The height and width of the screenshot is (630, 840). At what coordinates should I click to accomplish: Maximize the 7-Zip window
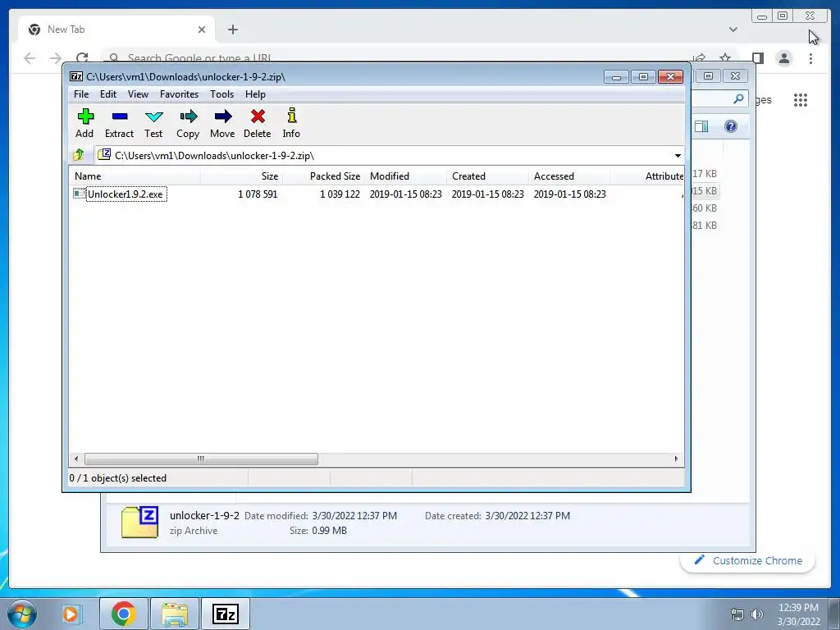coord(643,77)
